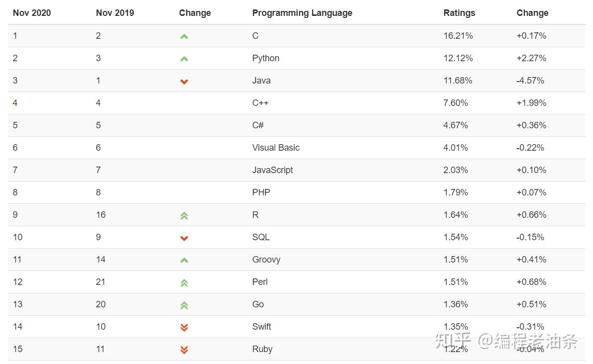The width and height of the screenshot is (593, 364).
Task: Click the C++ language entry
Action: [x=260, y=103]
